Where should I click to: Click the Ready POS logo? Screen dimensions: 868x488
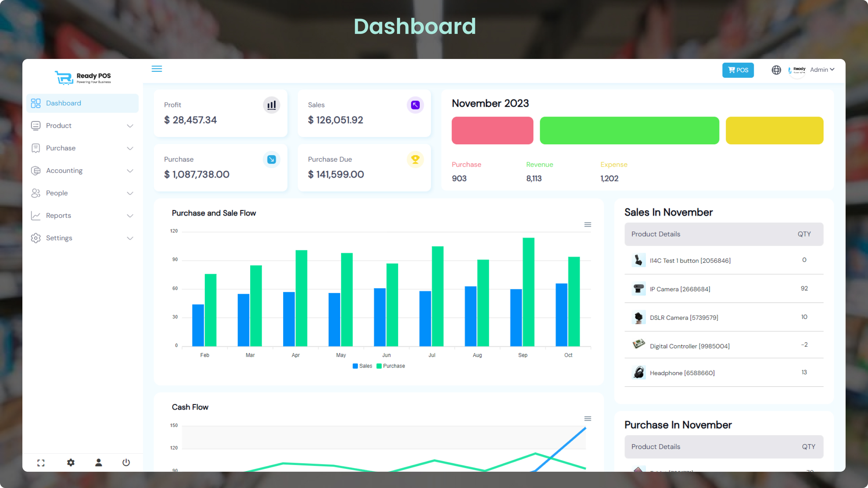pos(83,78)
